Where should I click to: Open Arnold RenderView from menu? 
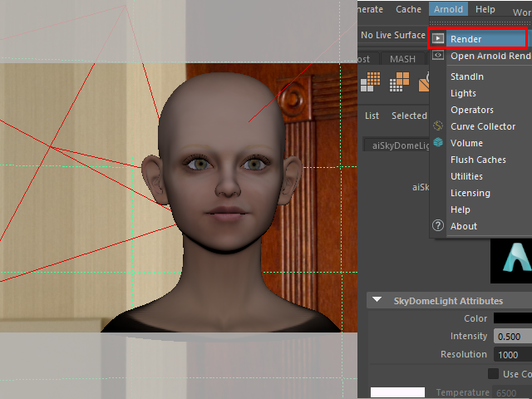tap(490, 57)
